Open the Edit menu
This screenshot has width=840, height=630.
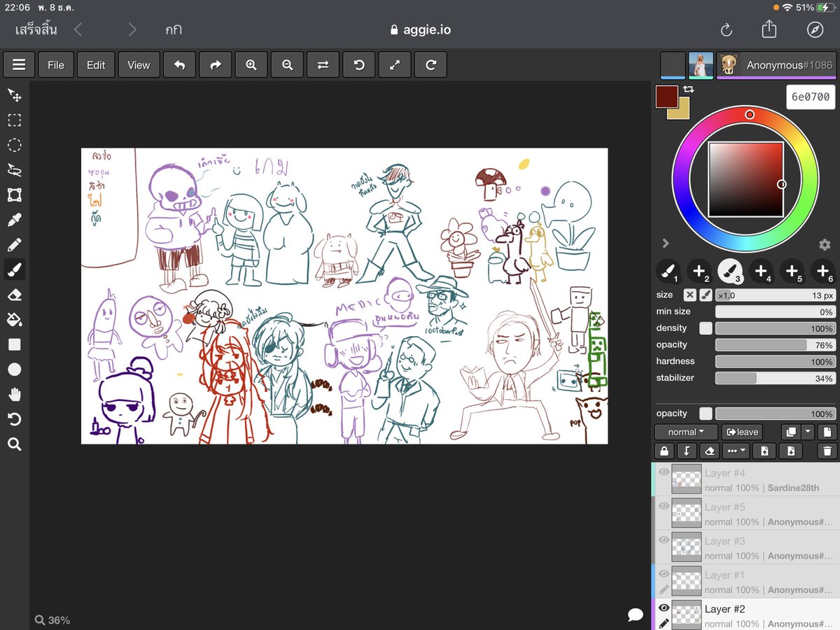[x=96, y=65]
